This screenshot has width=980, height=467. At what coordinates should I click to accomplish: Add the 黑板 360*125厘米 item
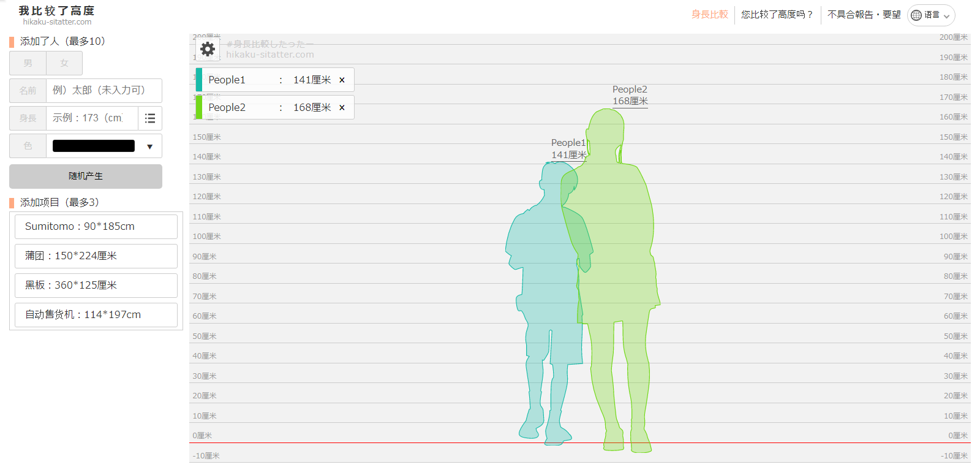(96, 286)
